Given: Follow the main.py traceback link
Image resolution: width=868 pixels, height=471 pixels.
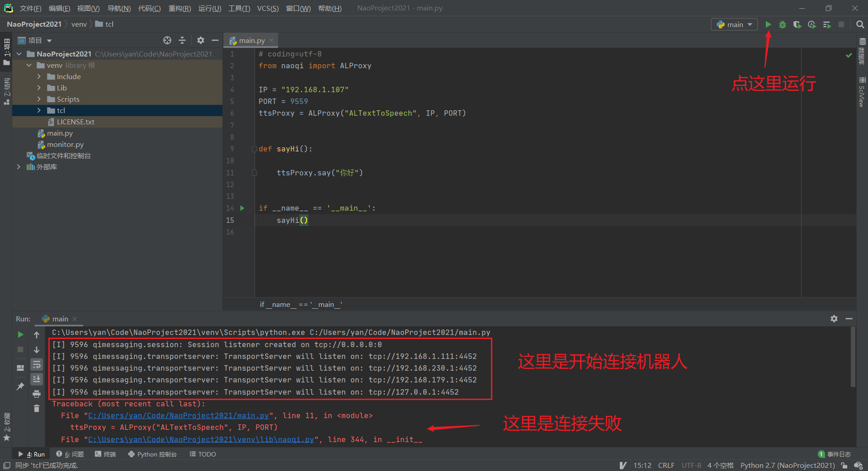Looking at the screenshot, I should click(178, 415).
